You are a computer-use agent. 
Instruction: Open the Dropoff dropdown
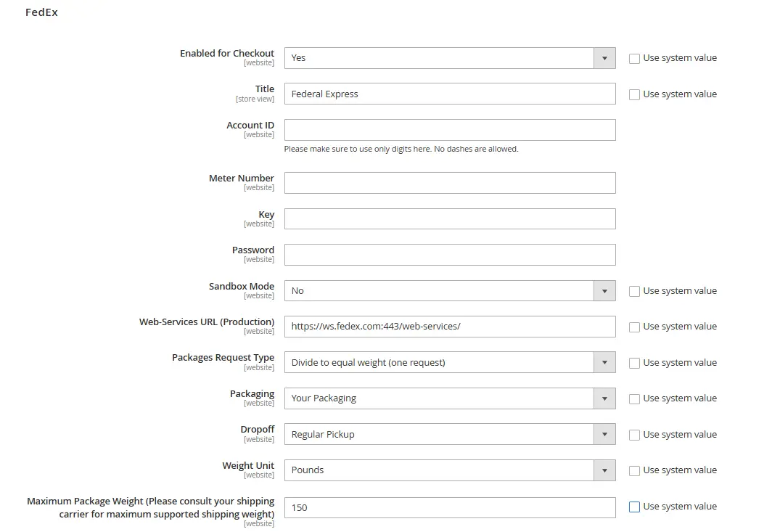(x=450, y=434)
